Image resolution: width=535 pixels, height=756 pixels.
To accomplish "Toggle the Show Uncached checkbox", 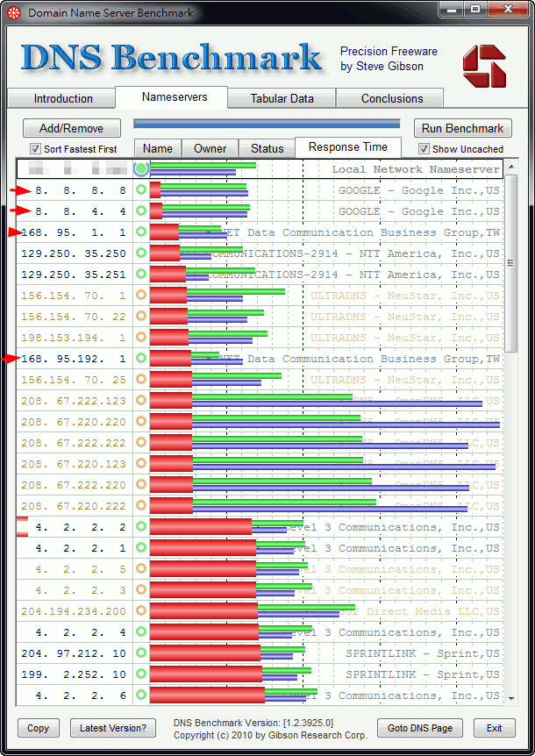I will click(x=424, y=149).
